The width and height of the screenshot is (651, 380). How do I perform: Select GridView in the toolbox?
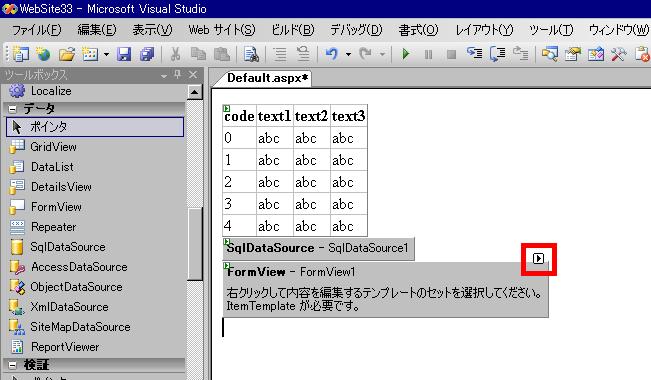tap(43, 147)
